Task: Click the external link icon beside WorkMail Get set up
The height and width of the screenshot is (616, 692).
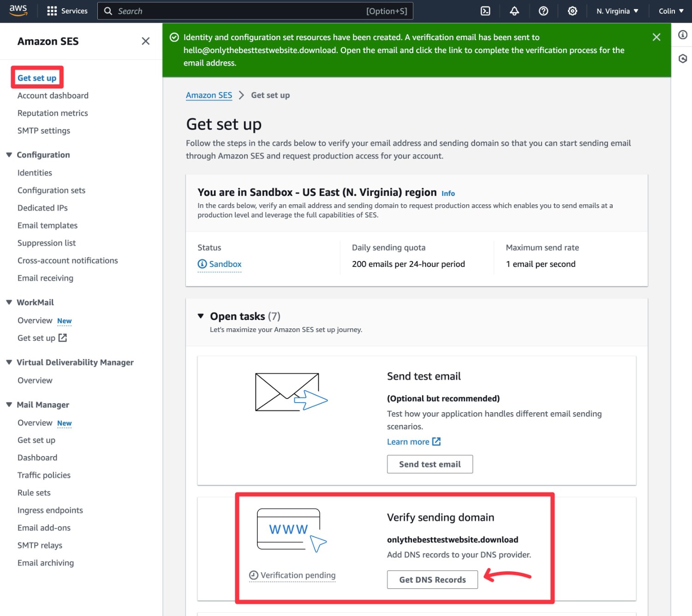Action: [x=63, y=338]
